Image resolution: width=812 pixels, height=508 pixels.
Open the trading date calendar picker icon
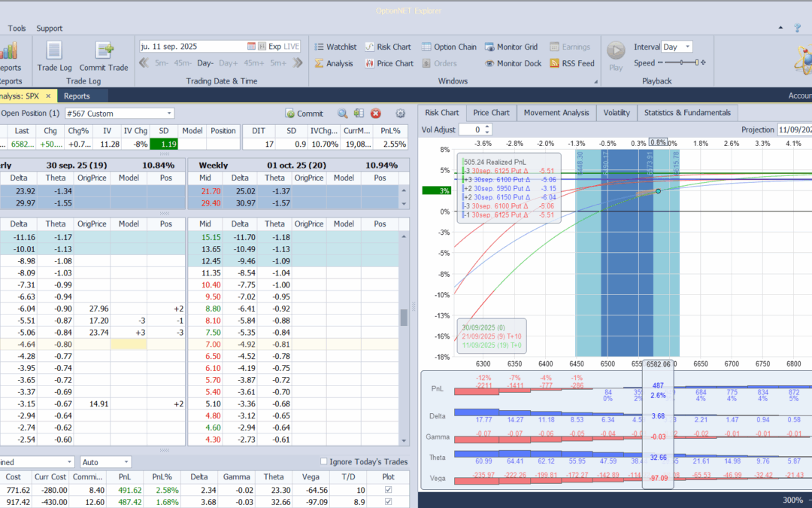coord(251,46)
